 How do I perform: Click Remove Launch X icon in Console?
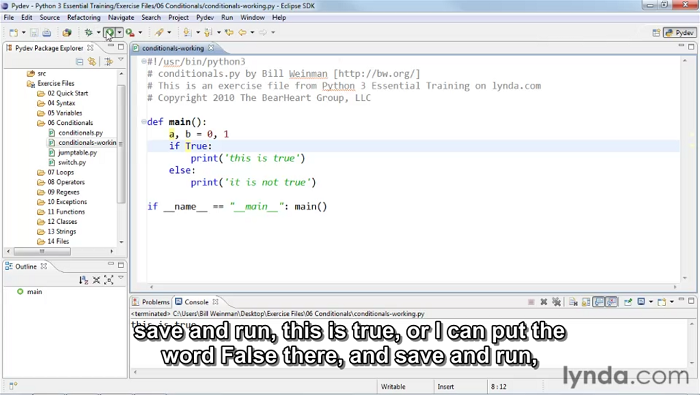[544, 302]
